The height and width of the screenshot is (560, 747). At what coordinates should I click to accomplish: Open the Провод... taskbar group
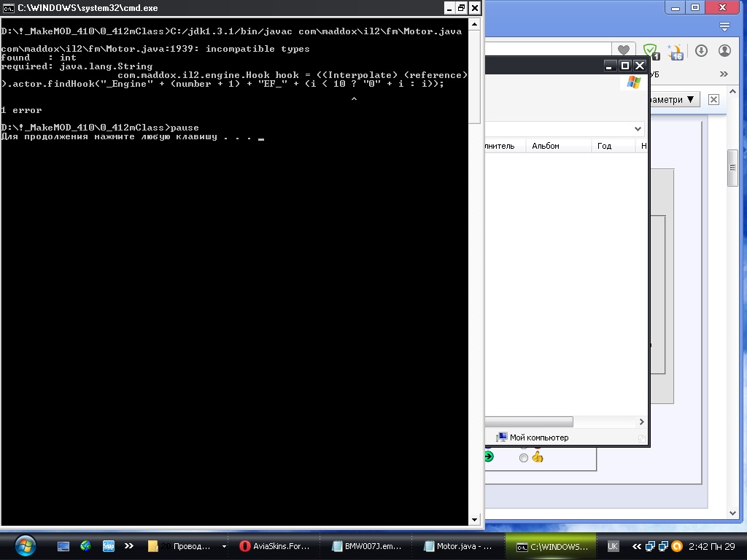tap(179, 546)
